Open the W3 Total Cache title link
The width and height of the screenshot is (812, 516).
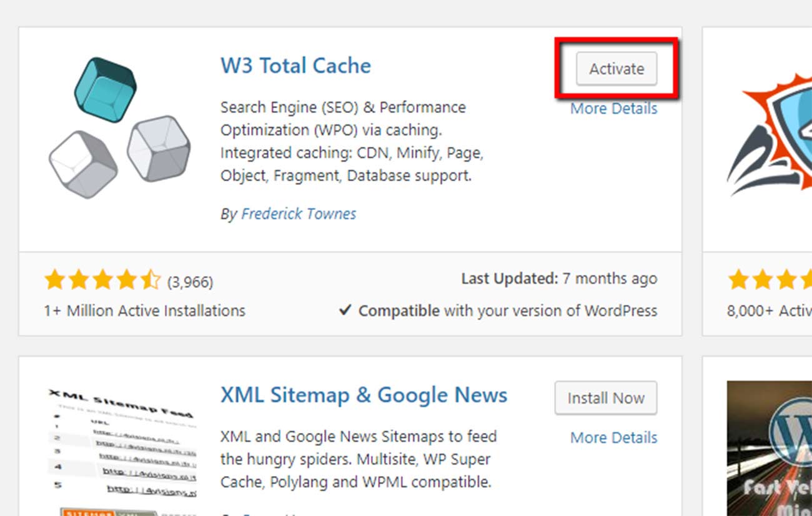coord(295,66)
